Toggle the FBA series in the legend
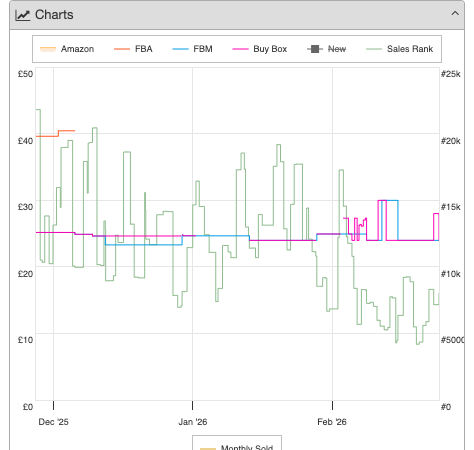474x450 pixels. pyautogui.click(x=133, y=49)
